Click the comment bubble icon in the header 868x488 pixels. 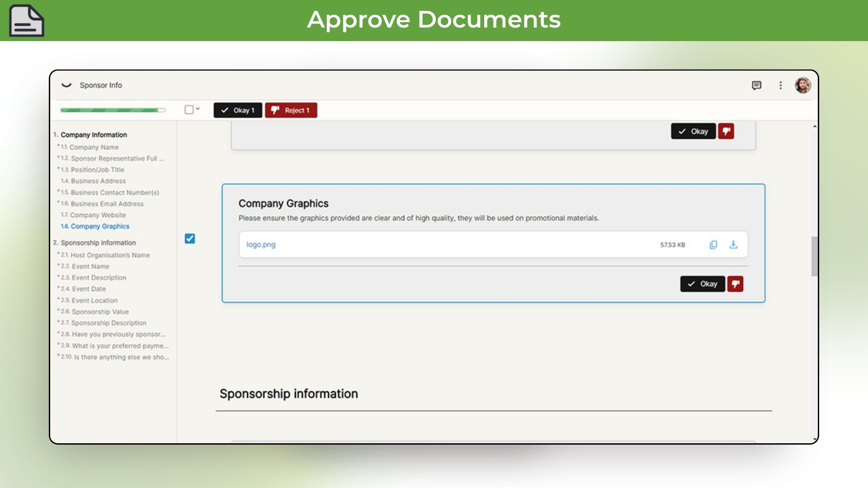pos(757,85)
